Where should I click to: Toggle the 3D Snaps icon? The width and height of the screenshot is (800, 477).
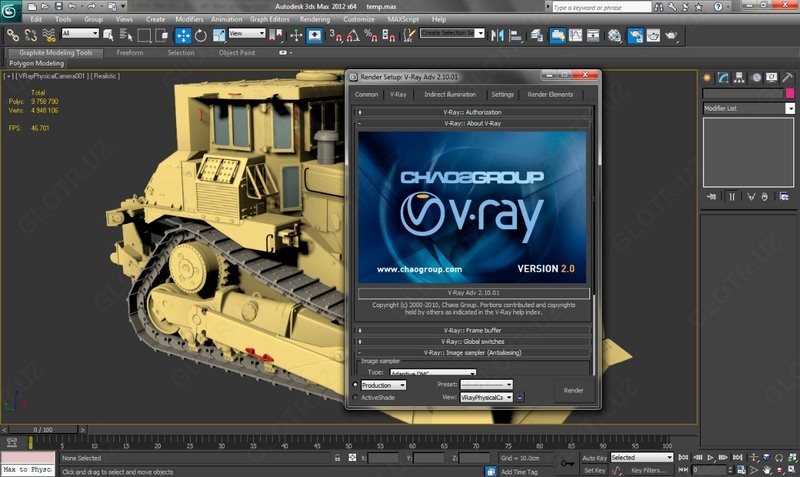click(335, 35)
